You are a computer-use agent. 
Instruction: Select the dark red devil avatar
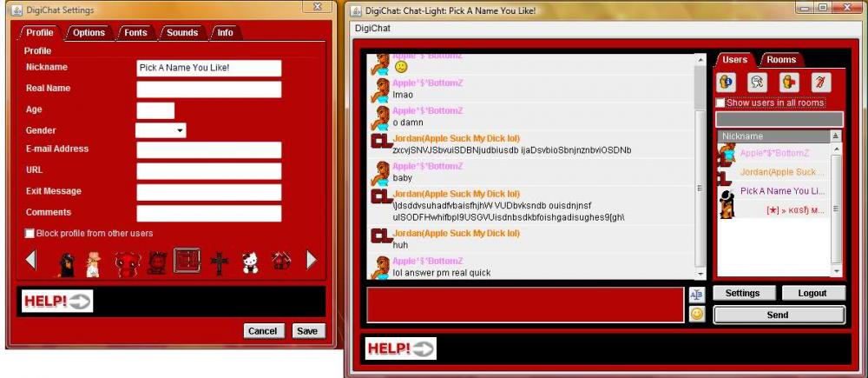click(x=157, y=263)
